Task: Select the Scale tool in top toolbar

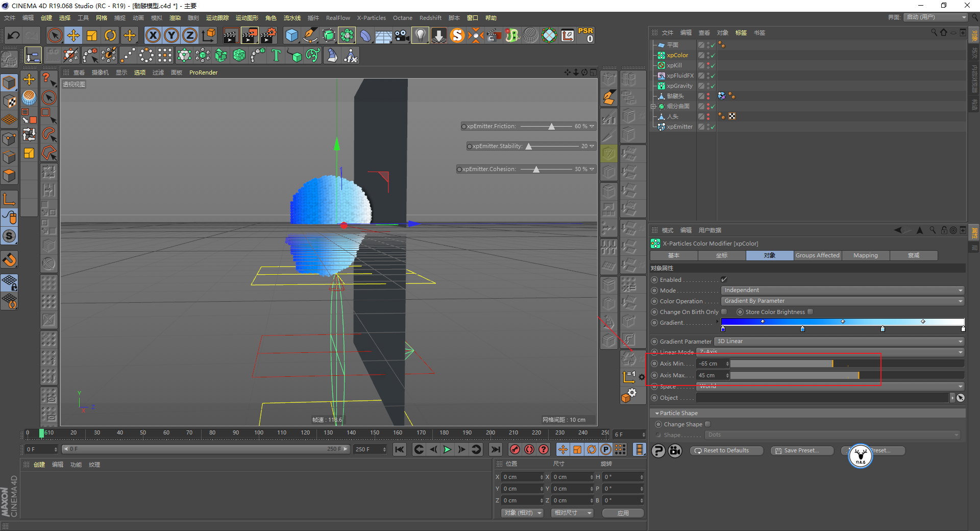Action: point(92,35)
